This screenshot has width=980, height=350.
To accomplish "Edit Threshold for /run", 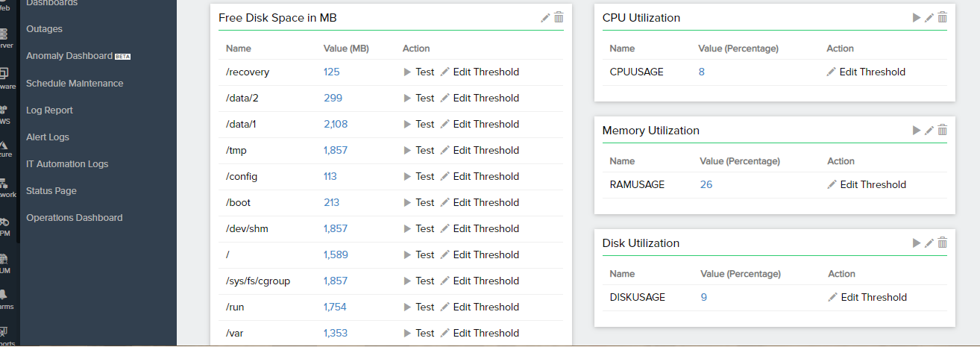I will (480, 307).
